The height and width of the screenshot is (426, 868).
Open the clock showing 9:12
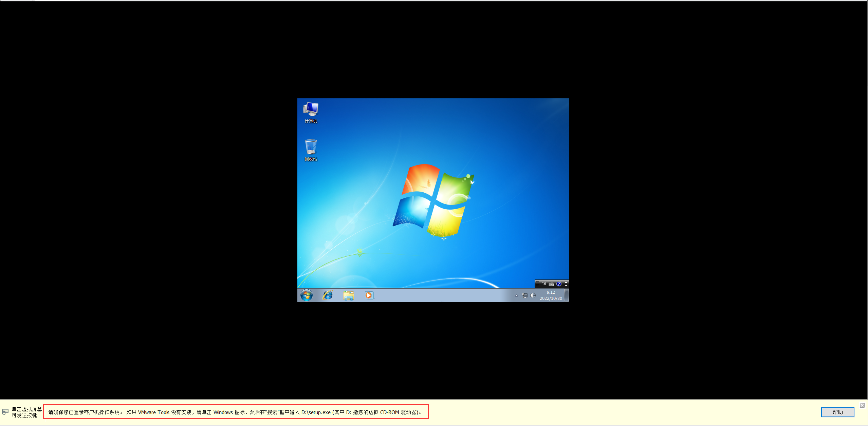click(x=551, y=295)
